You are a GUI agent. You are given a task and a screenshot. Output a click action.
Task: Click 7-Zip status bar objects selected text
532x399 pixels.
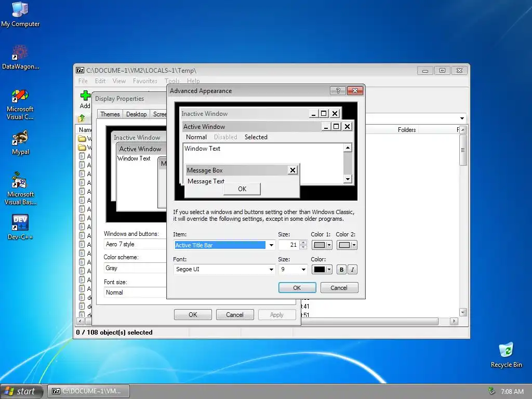point(114,332)
